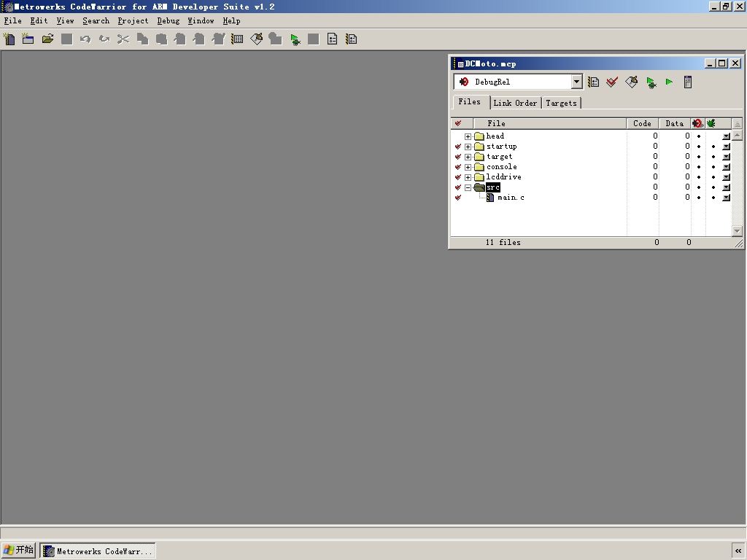Expand the target folder
The image size is (747, 560).
click(468, 157)
